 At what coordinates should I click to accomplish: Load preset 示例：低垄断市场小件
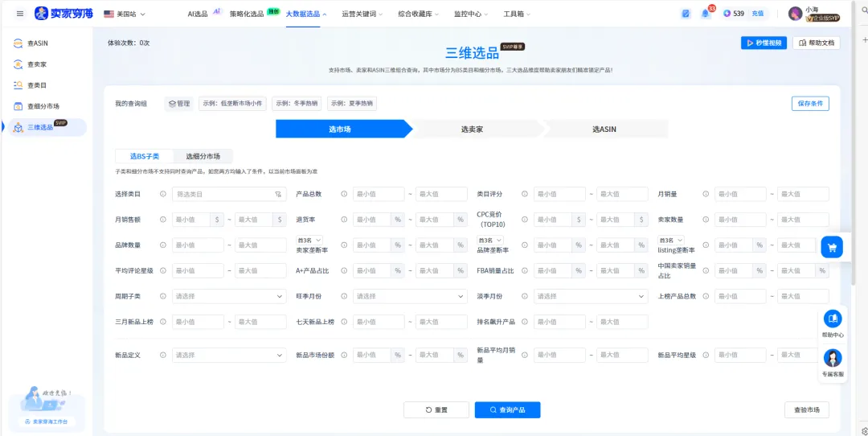232,104
